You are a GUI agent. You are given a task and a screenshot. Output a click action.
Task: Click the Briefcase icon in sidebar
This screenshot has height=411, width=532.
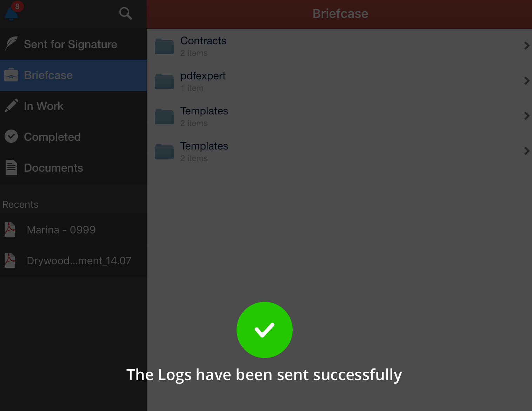point(11,75)
